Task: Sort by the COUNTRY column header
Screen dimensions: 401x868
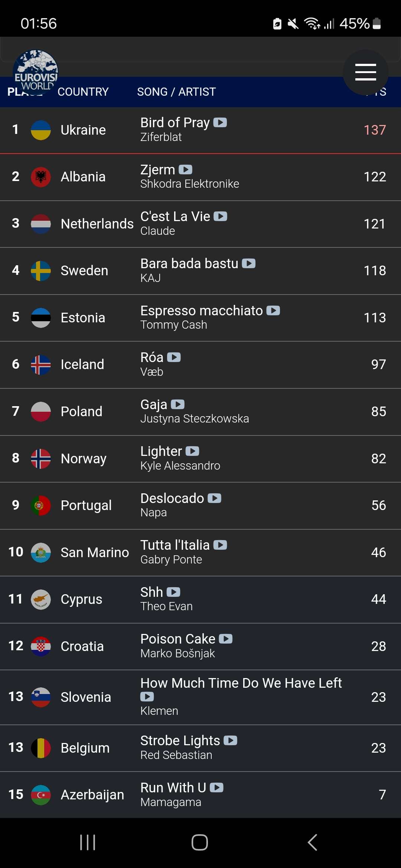Action: pos(83,92)
